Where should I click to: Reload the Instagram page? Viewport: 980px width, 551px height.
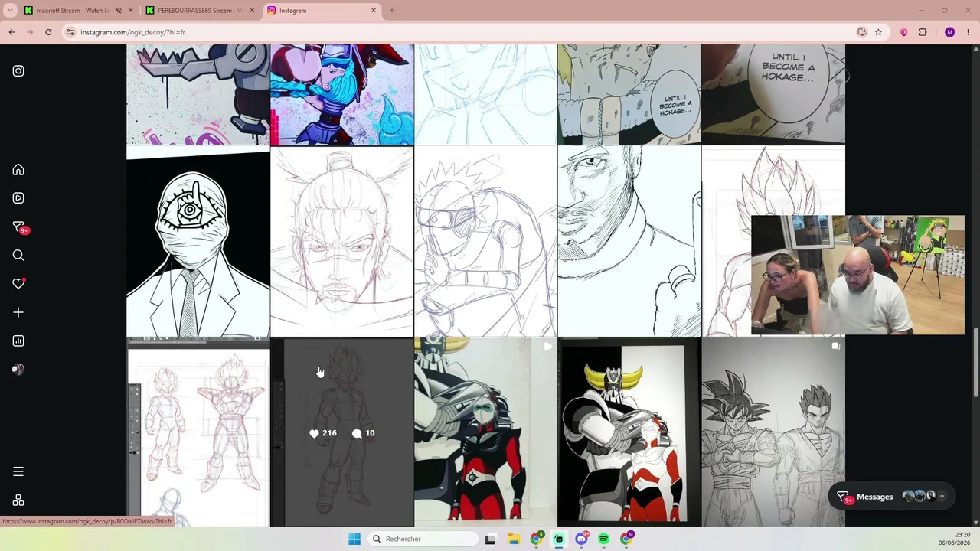click(48, 32)
